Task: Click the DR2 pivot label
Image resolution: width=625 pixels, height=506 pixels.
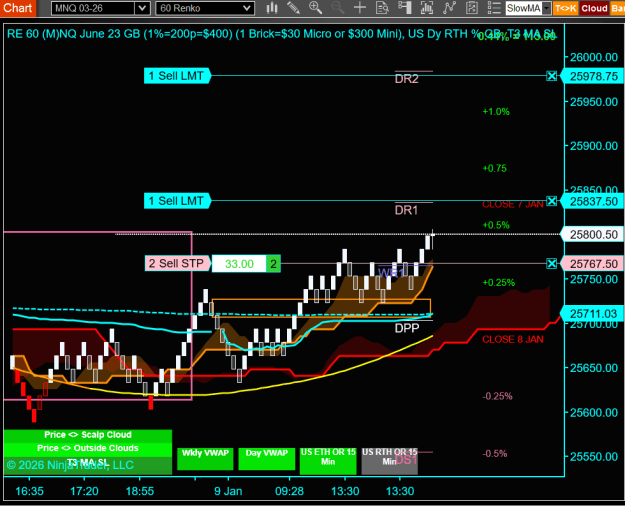Action: (407, 79)
